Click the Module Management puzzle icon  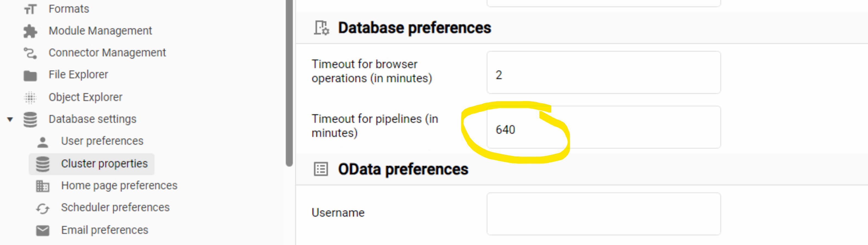(30, 31)
